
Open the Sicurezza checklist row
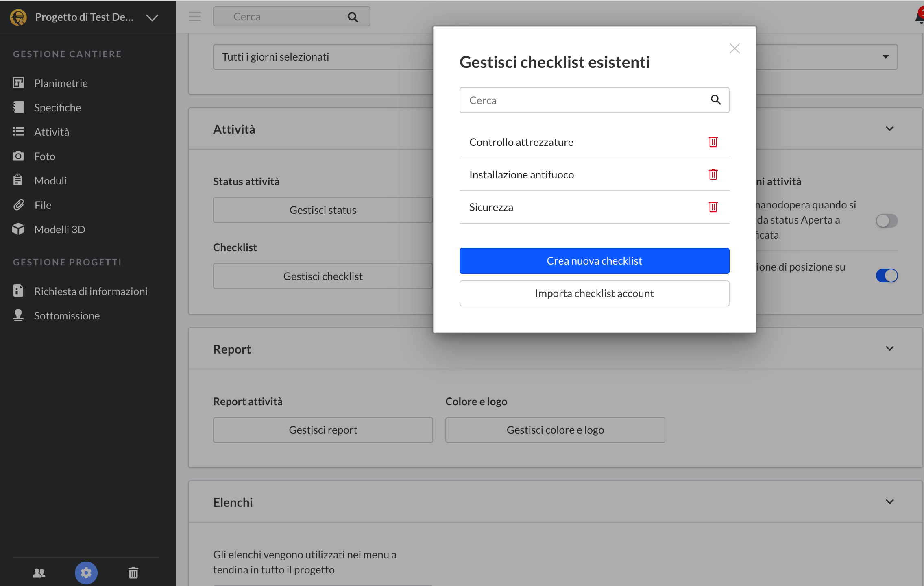point(594,207)
